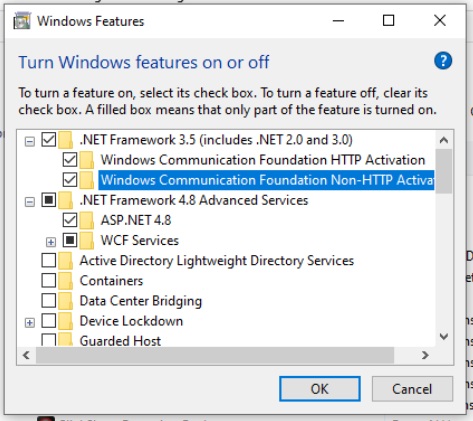Open the blue help question mark icon
The width and height of the screenshot is (473, 421).
(x=443, y=61)
